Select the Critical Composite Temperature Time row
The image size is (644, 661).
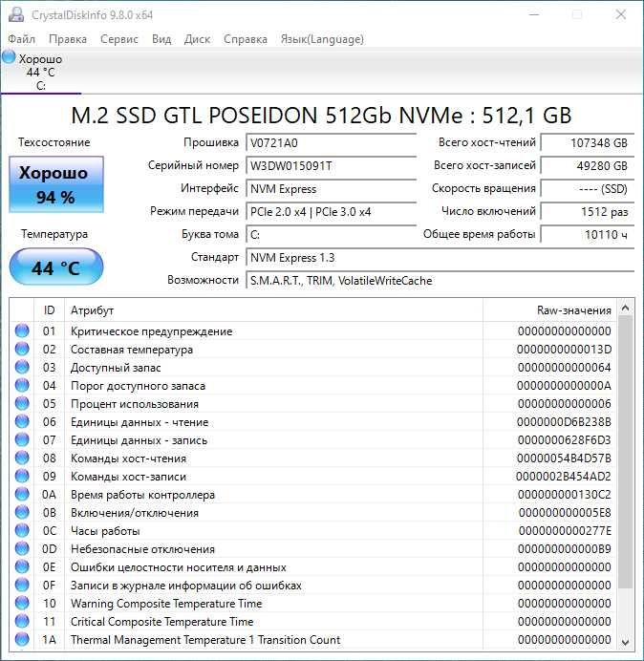313,621
